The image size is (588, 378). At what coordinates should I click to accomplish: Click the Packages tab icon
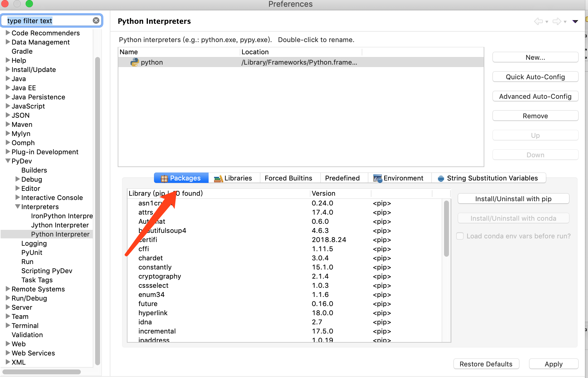pyautogui.click(x=164, y=178)
